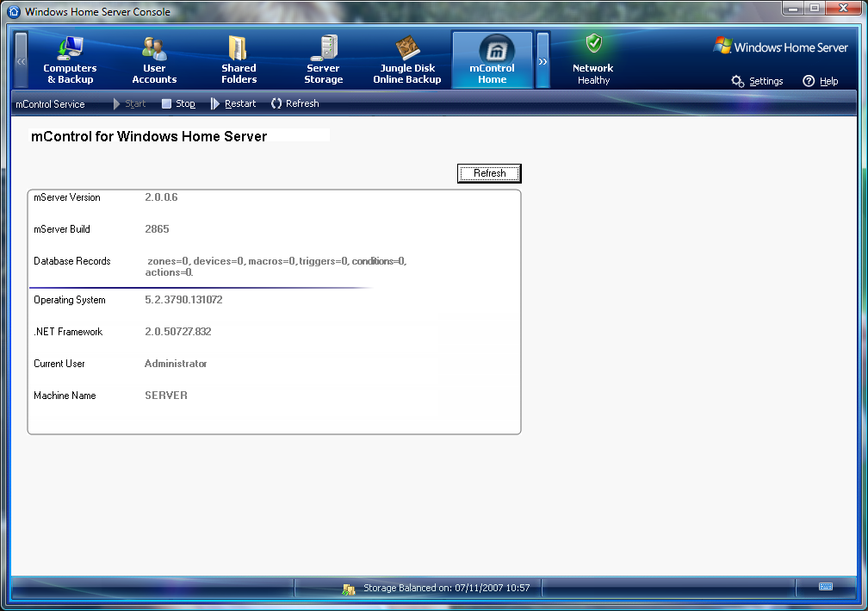The width and height of the screenshot is (868, 611).
Task: Click the Current User label
Action: [59, 364]
